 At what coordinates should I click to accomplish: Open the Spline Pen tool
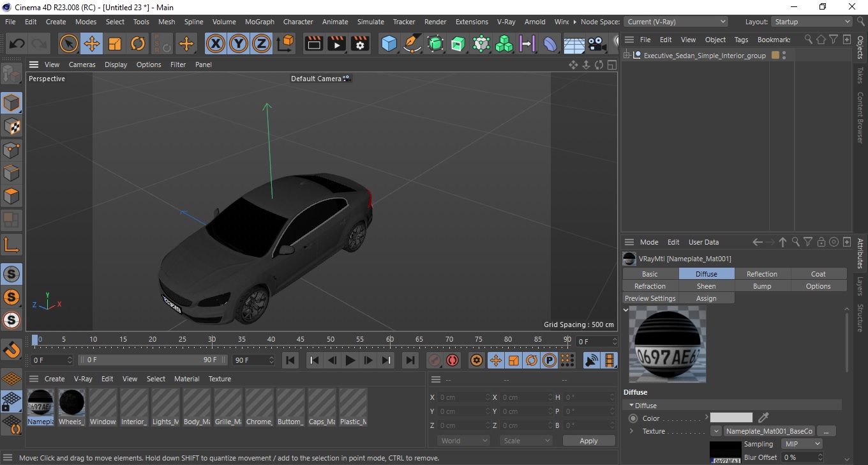click(412, 44)
